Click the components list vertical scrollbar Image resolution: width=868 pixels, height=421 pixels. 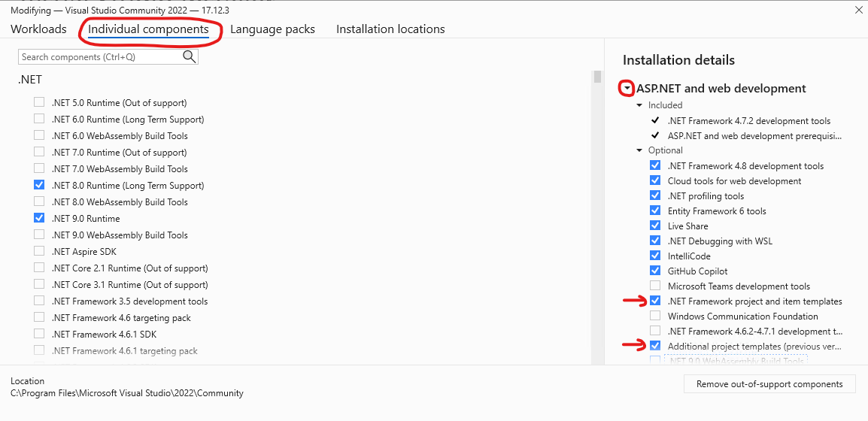tap(596, 217)
